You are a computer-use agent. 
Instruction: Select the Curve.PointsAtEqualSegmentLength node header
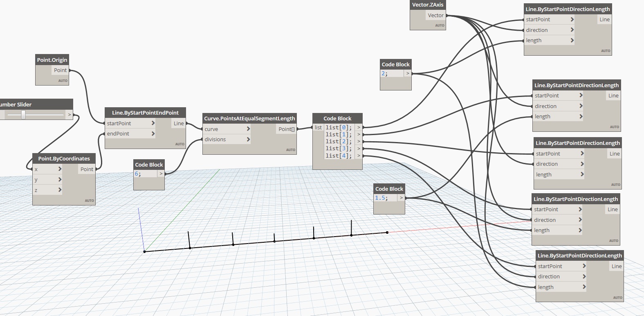click(249, 118)
